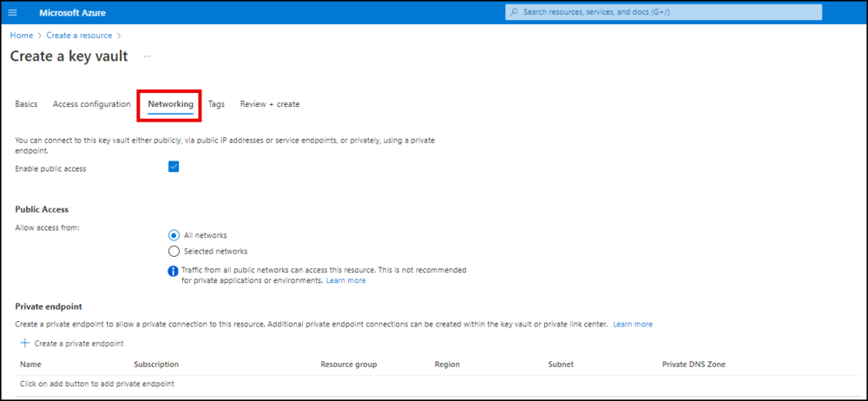The height and width of the screenshot is (401, 868).
Task: Select the All networks radio option
Action: [x=174, y=234]
